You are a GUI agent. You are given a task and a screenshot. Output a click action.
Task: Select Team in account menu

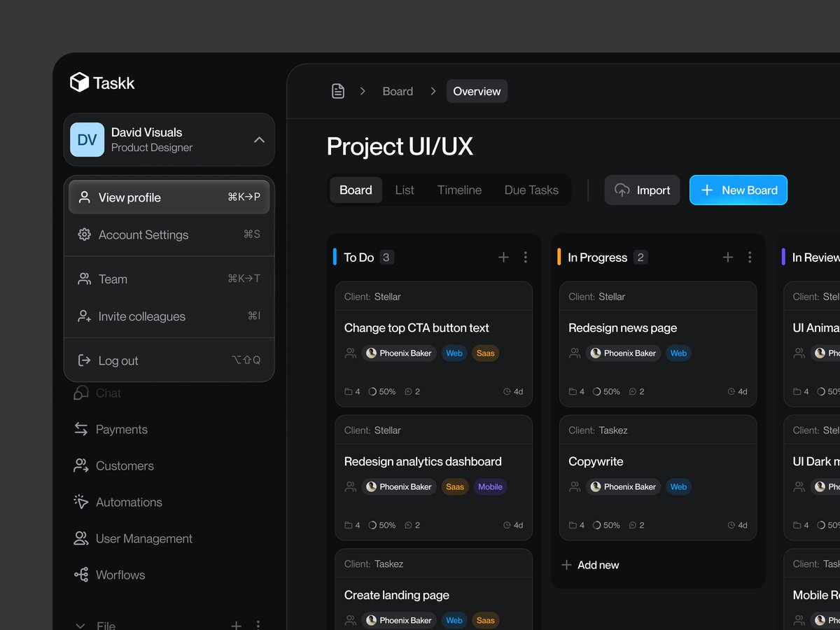click(169, 279)
